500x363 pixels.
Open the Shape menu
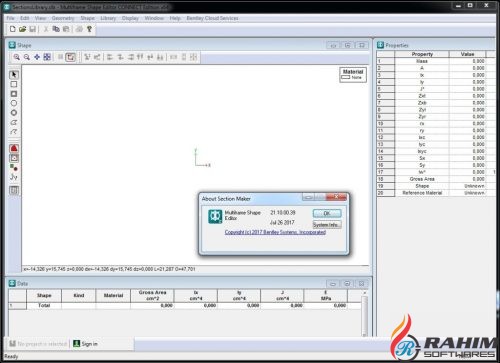(x=88, y=18)
